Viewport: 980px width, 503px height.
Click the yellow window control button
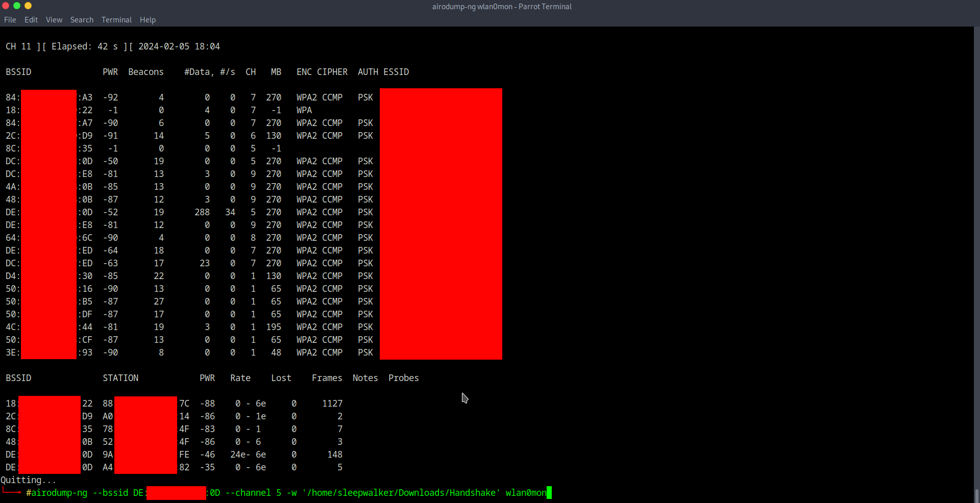[28, 6]
